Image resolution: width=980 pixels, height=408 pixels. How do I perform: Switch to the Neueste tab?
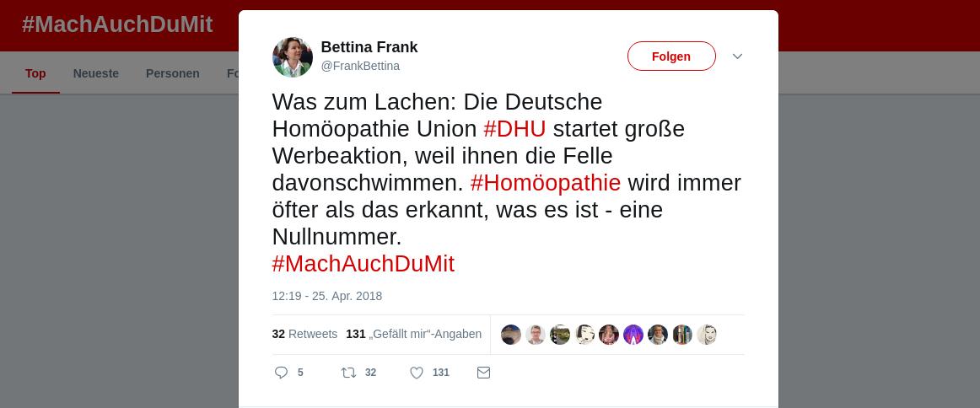coord(96,73)
